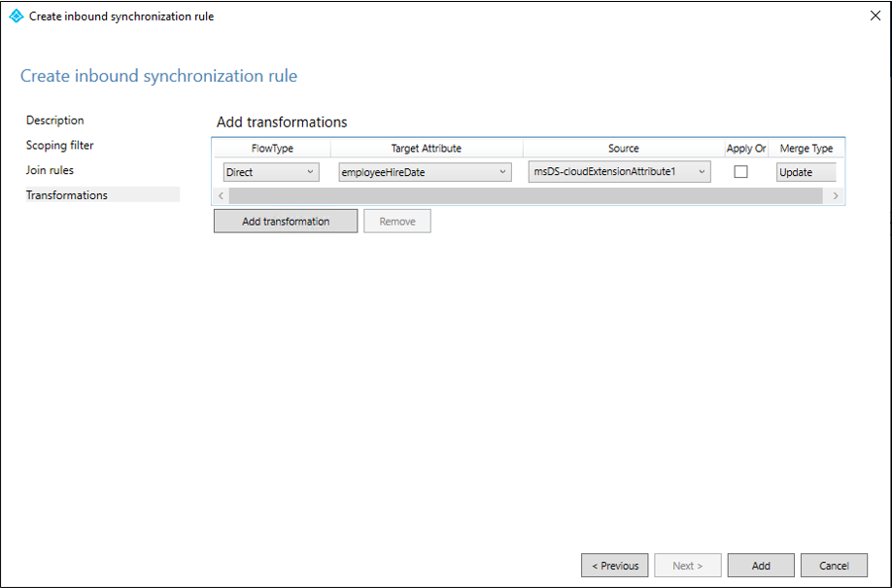Click the Add transformation button
The image size is (892, 588).
(x=285, y=221)
